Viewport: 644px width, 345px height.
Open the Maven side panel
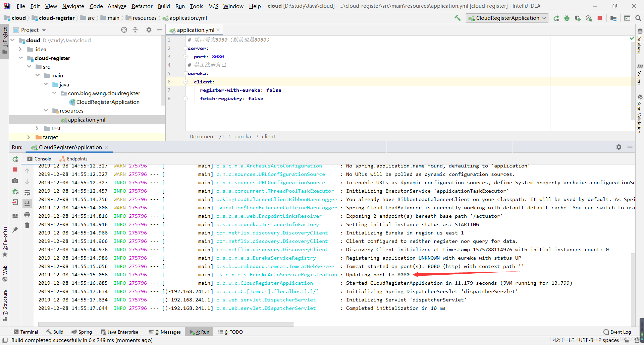[x=640, y=74]
